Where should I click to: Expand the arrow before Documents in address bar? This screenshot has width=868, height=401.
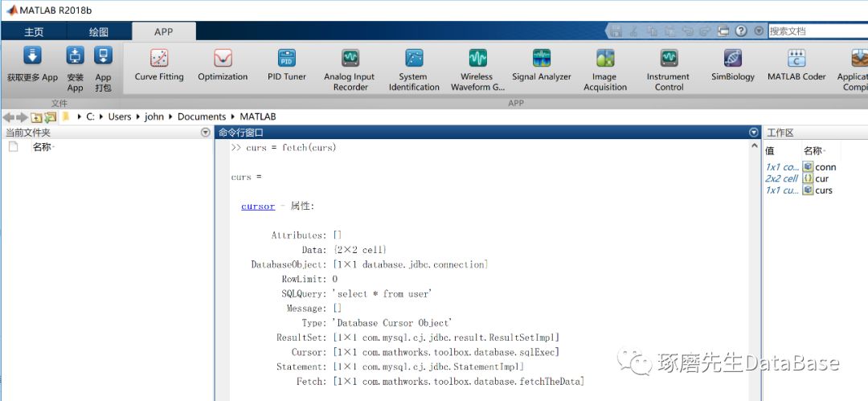point(172,117)
